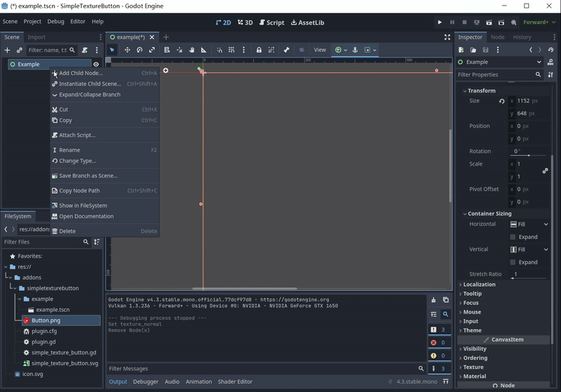The image size is (561, 392).
Task: Select the Scale Mode tool
Action: tap(152, 50)
